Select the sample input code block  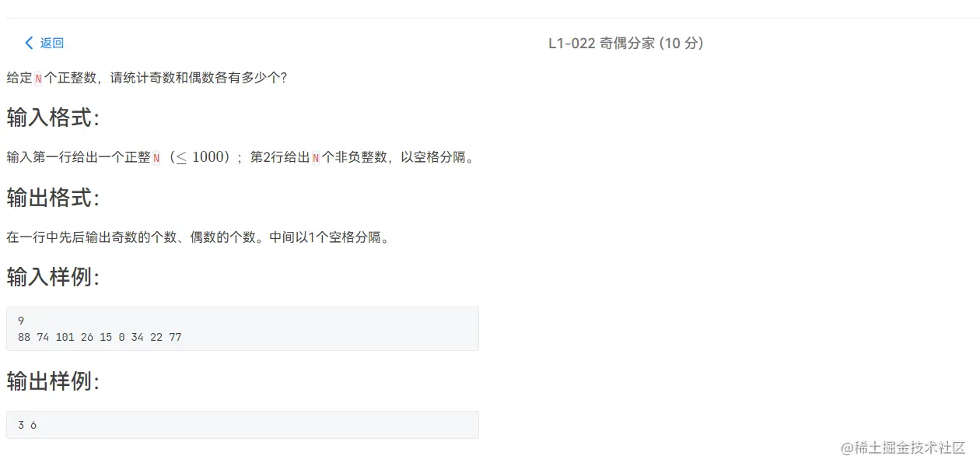[243, 328]
